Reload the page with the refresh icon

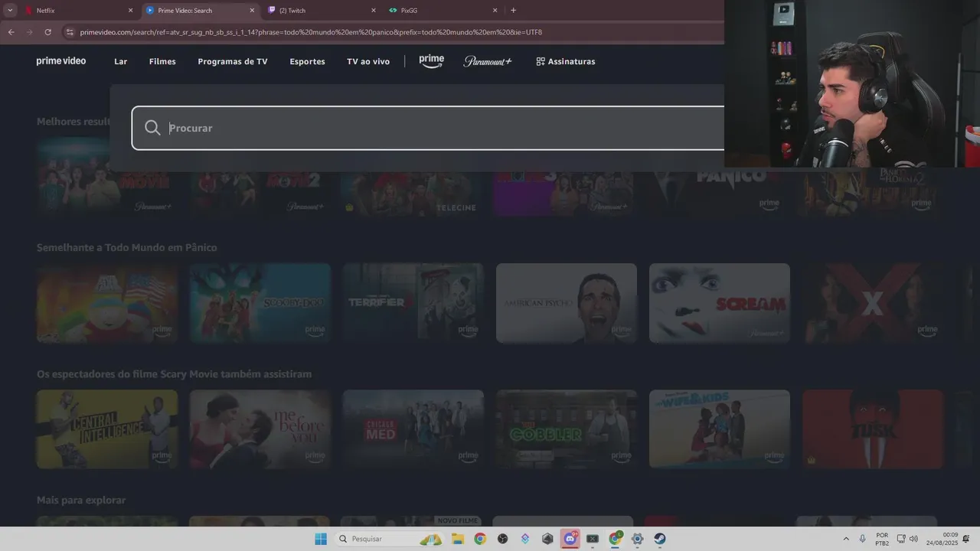(x=47, y=32)
